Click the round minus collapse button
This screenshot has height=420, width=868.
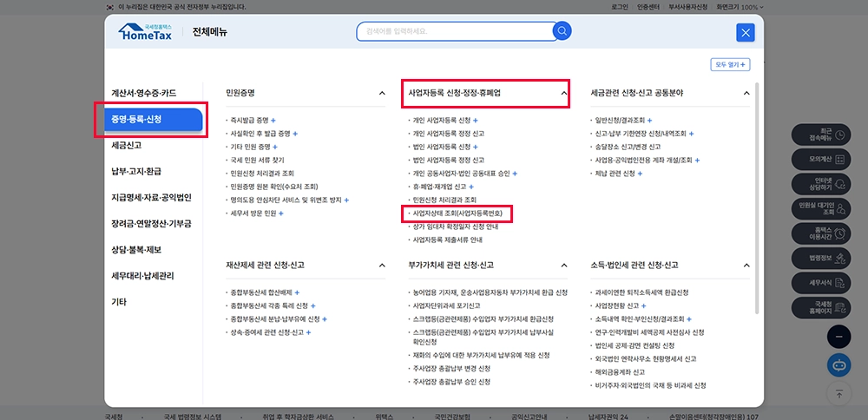click(838, 337)
